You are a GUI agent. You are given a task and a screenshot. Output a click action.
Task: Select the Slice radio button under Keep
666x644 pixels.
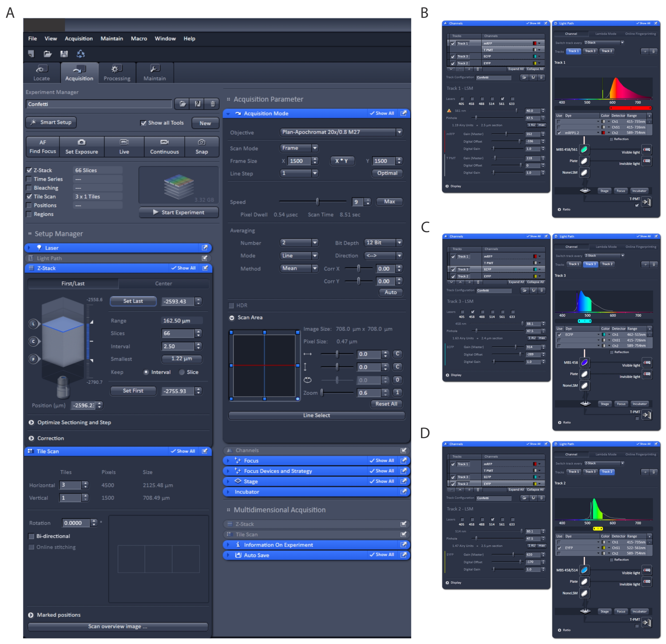click(x=182, y=372)
